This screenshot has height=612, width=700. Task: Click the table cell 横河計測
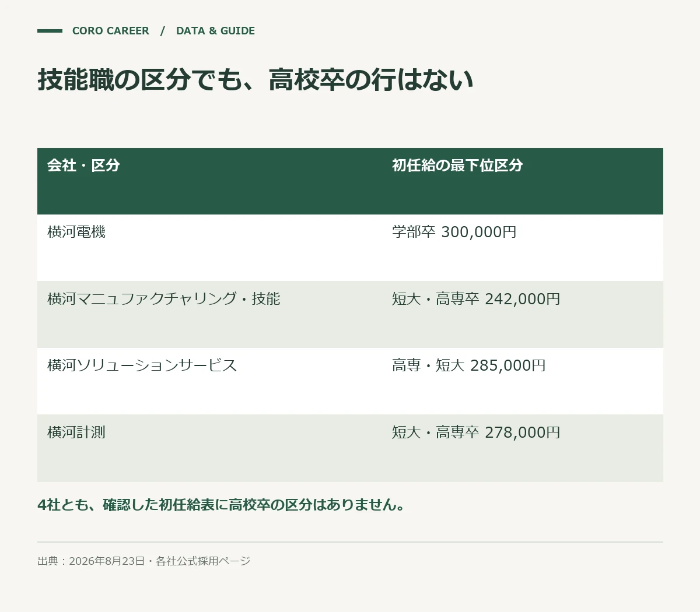coord(76,432)
